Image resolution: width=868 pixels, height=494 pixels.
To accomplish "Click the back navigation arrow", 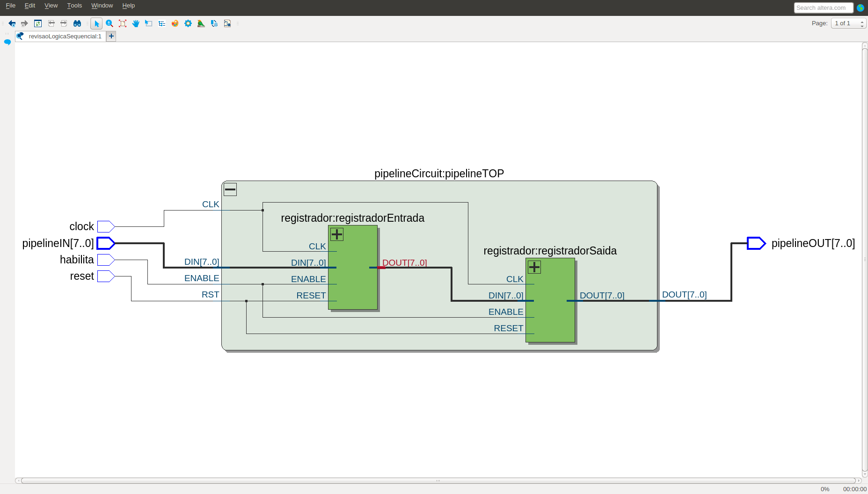I will pos(12,23).
